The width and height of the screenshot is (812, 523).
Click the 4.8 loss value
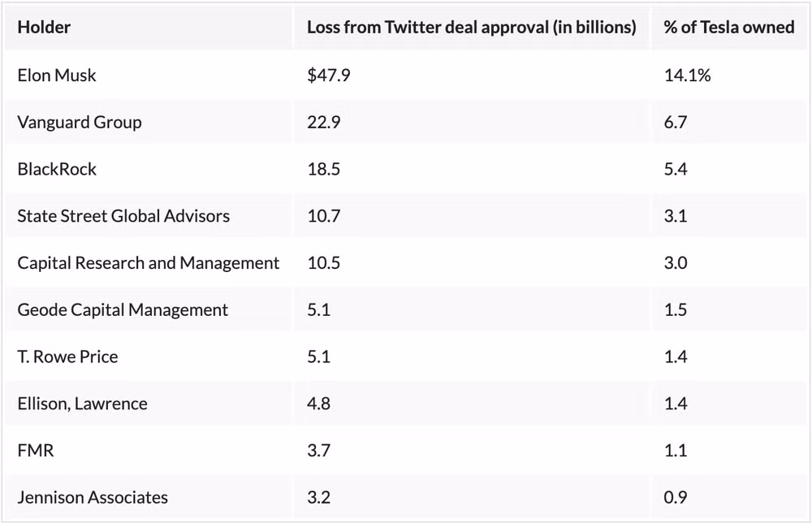point(318,404)
